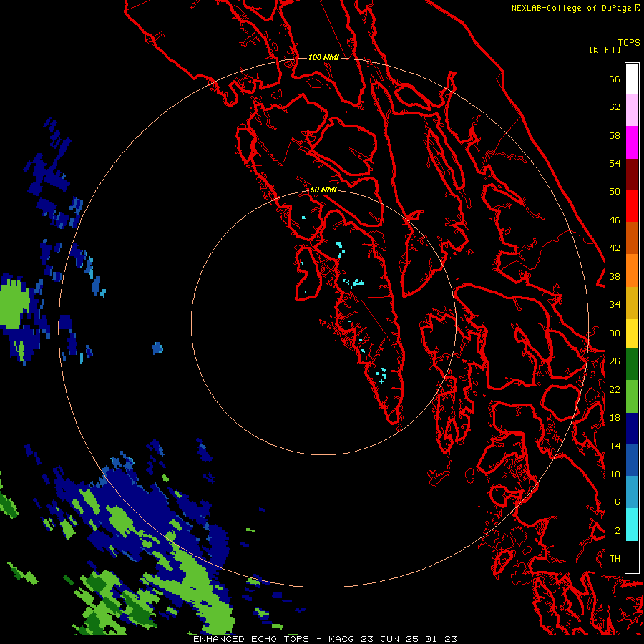644x644 pixels.
Task: Click the light pink legend swatch near 62
Action: click(x=632, y=110)
